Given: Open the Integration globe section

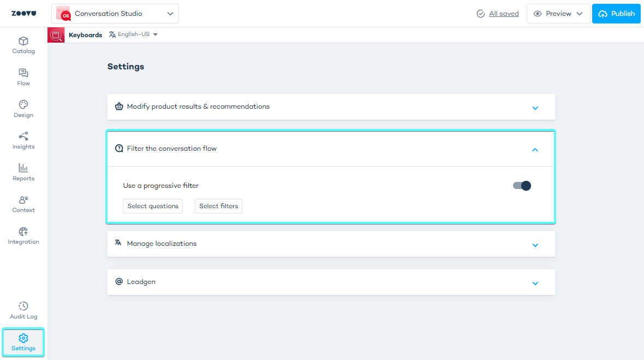Looking at the screenshot, I should tap(23, 235).
